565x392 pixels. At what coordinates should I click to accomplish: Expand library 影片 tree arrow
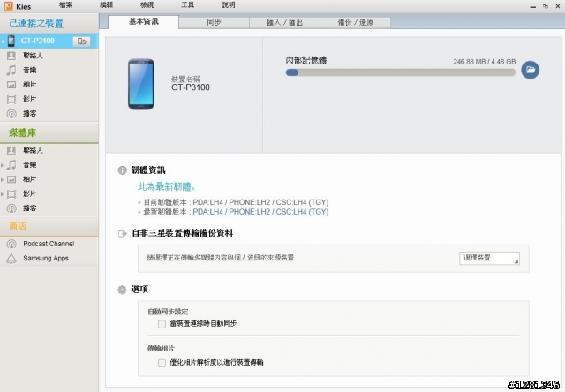click(x=3, y=194)
